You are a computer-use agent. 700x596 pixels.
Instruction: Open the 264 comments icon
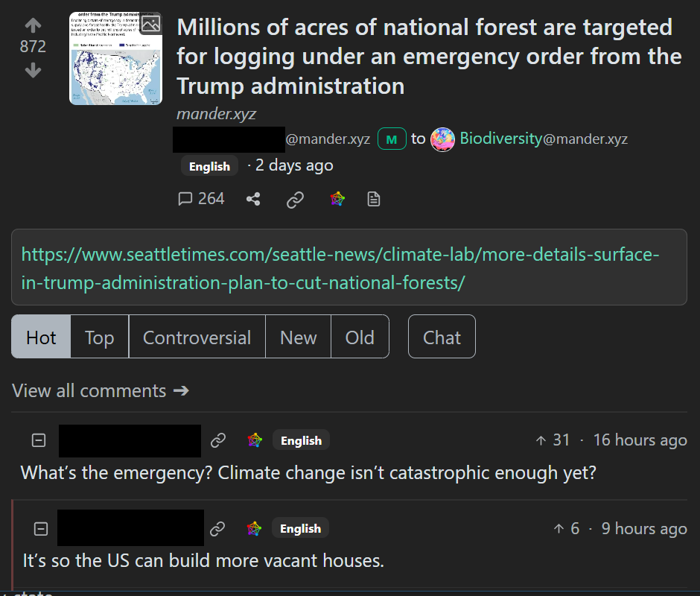click(201, 199)
